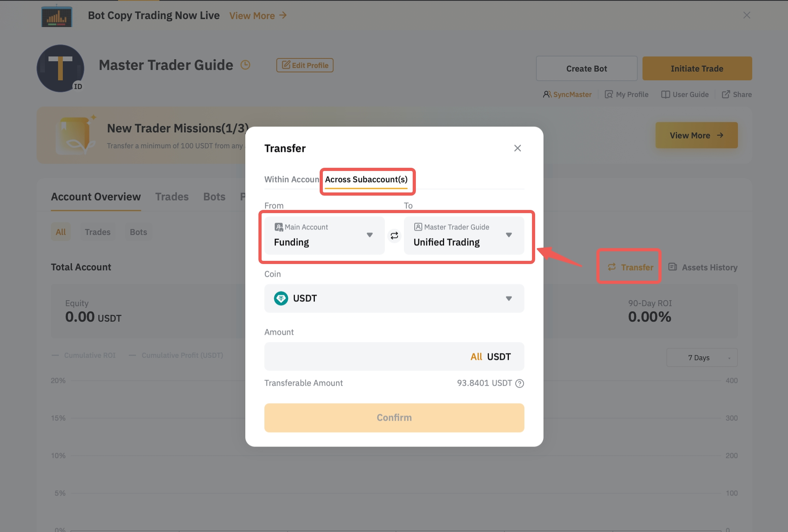
Task: Click the Edit Profile button
Action: (305, 65)
